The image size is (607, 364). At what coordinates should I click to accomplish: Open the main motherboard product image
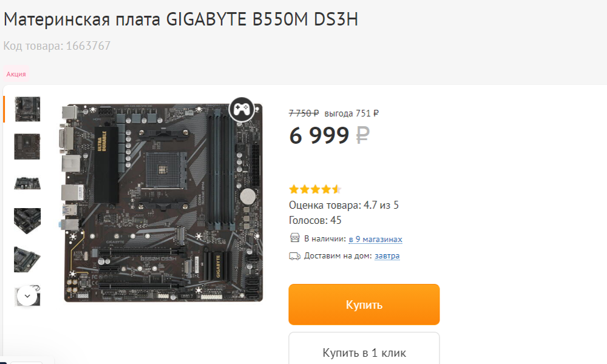pyautogui.click(x=162, y=203)
